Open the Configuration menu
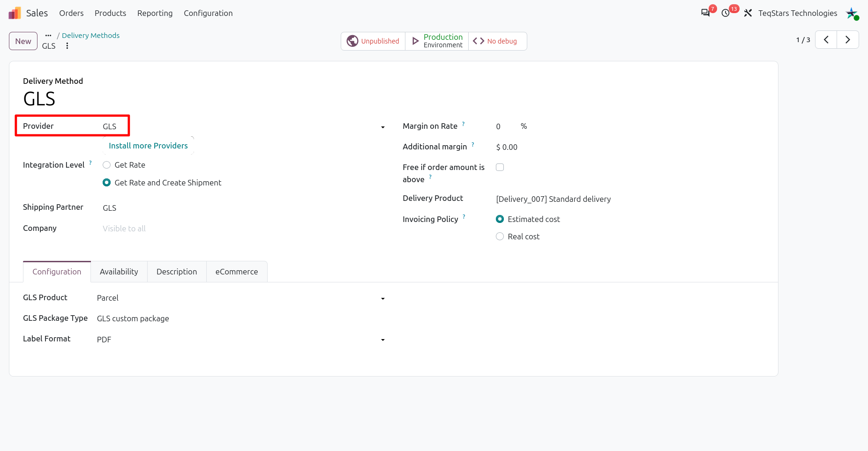 click(208, 13)
